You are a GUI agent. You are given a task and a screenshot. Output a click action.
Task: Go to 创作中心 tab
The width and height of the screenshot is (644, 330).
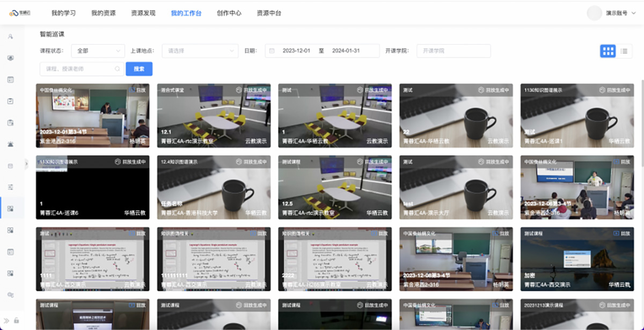[229, 13]
